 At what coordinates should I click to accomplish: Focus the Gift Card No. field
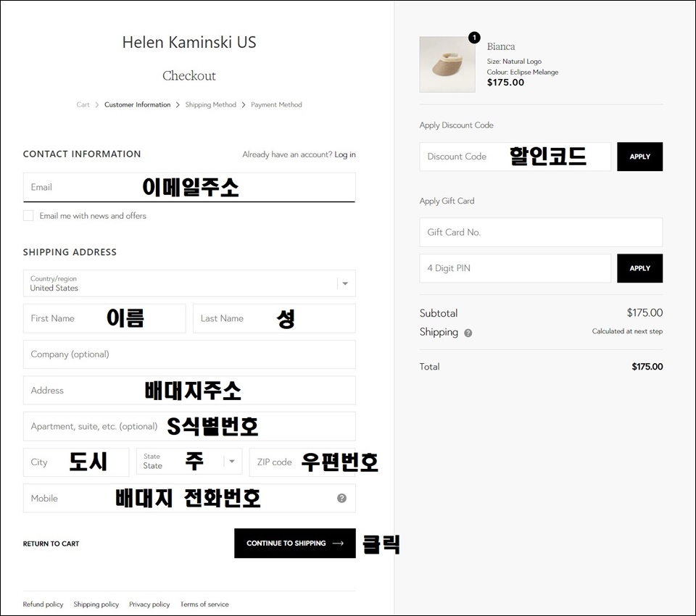point(541,232)
